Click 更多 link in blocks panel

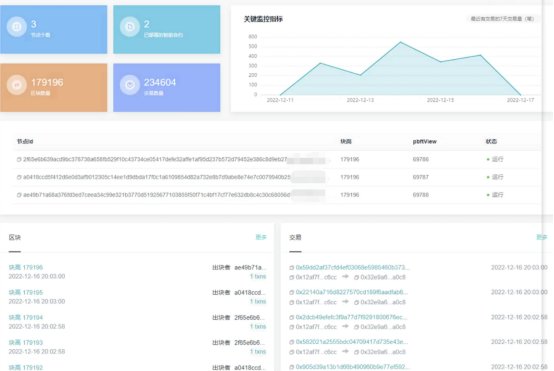[261, 237]
